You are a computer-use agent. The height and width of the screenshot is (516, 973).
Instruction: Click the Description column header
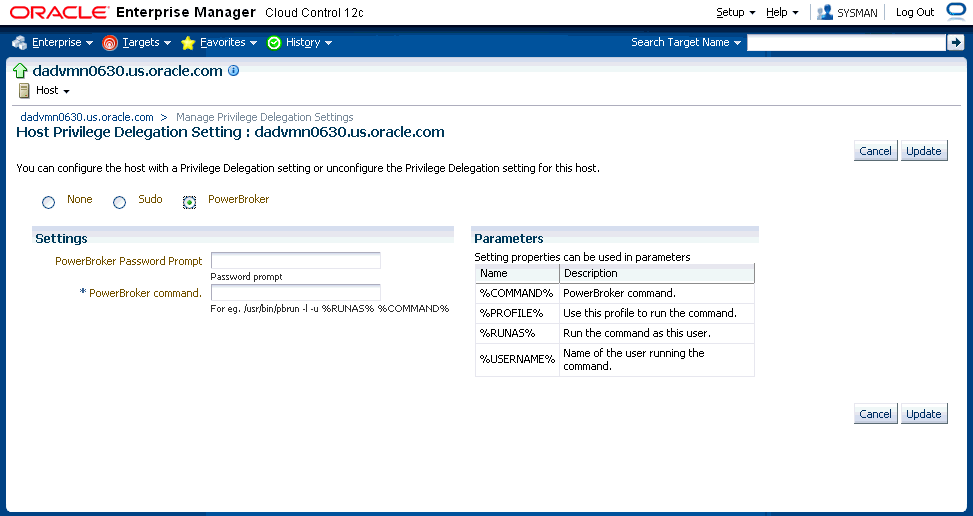(x=657, y=274)
